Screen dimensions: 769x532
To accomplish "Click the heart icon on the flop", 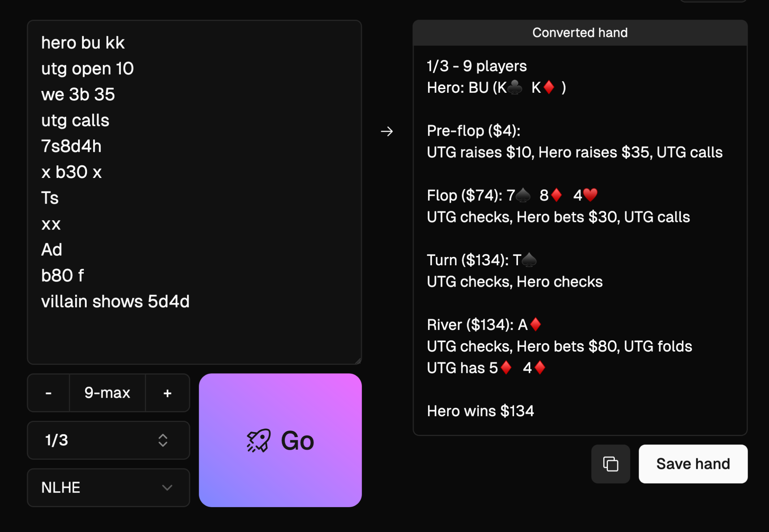I will pos(590,196).
